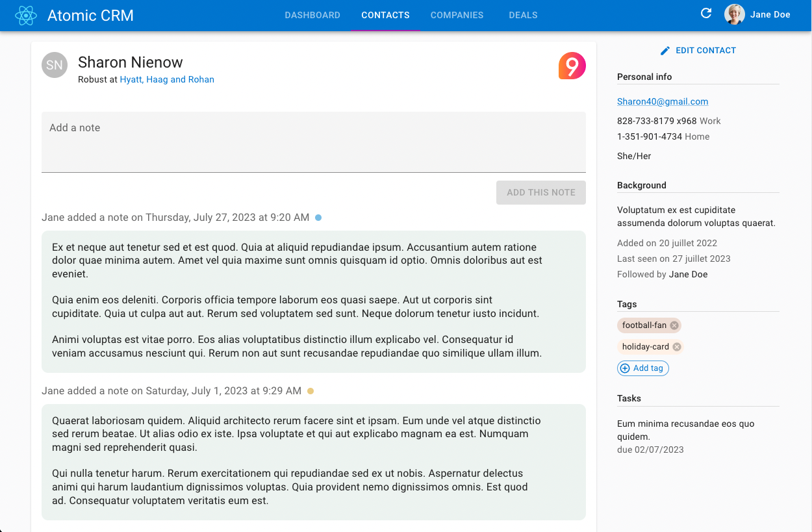Click the Sharon40@gmail.com email link
Viewport: 812px width, 532px height.
tap(663, 101)
